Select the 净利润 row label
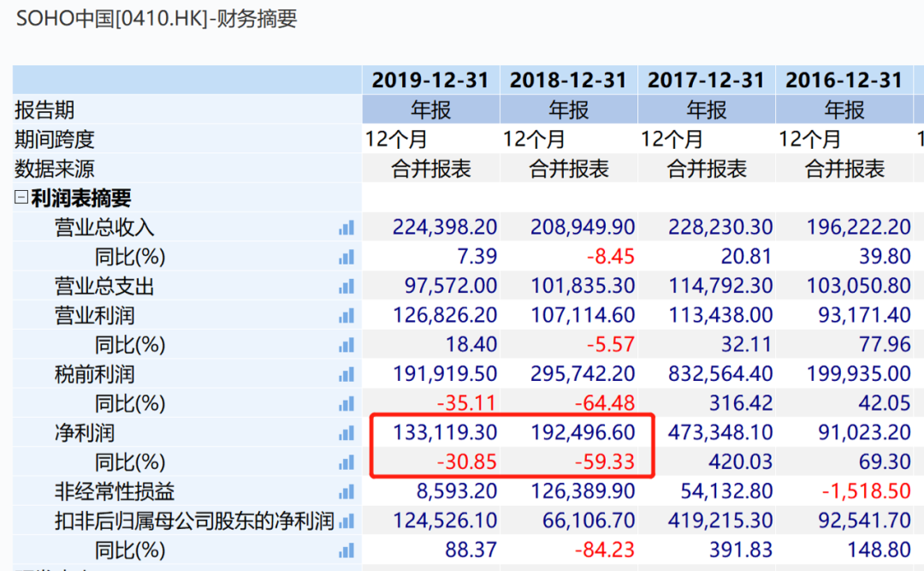Screen dimensions: 924x571 click(x=84, y=433)
